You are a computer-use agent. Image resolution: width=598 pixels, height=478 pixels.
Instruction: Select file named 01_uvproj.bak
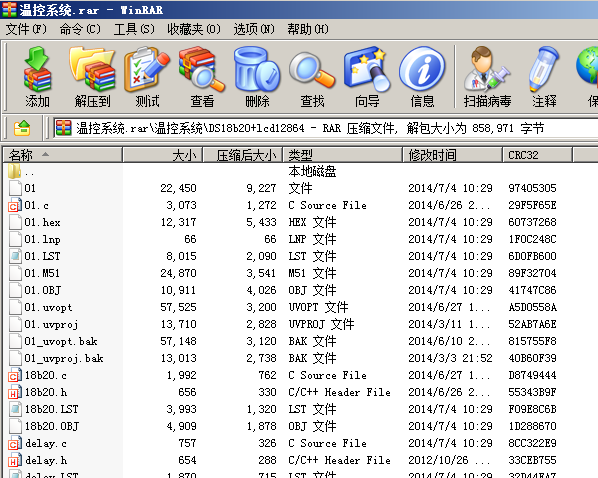64,358
